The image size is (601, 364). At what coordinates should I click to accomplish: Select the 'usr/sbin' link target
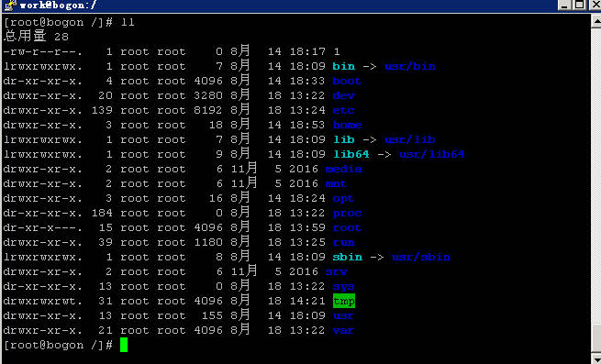tap(421, 257)
